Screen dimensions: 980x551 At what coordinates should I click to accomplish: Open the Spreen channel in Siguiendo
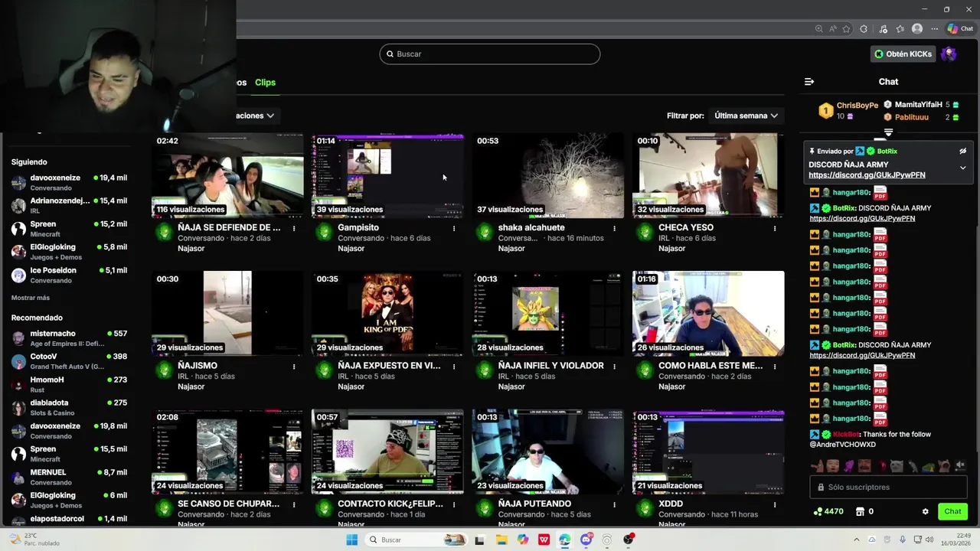click(x=69, y=229)
